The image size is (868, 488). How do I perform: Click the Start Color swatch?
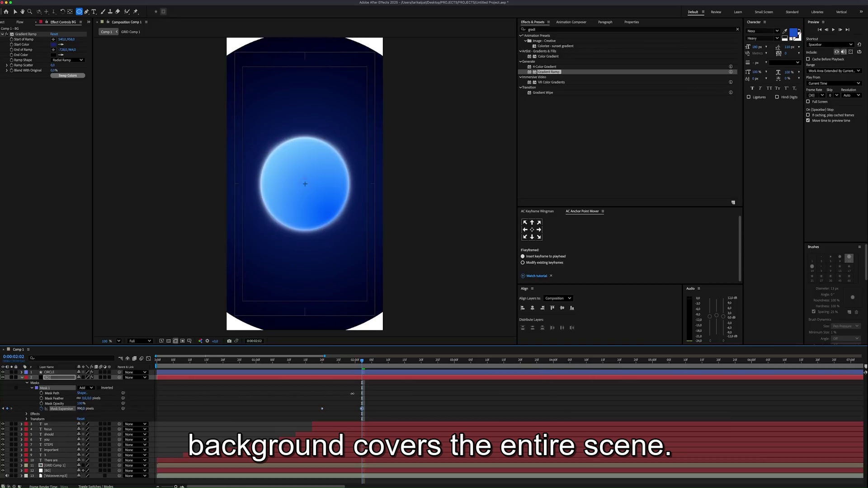[x=54, y=44]
